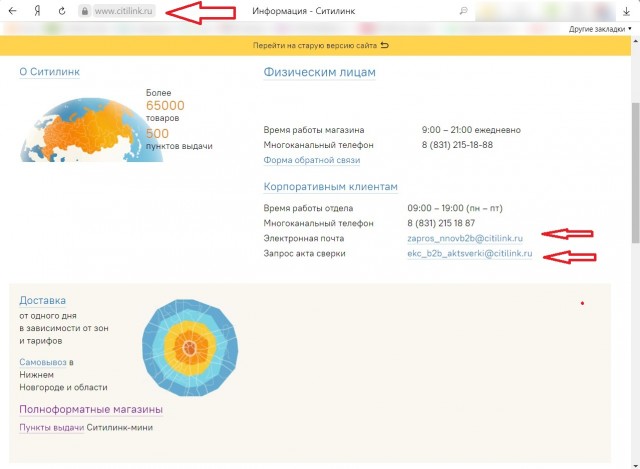Click the ekc_b2b_aktsverki@citilink.ru email link
This screenshot has width=640, height=469.
coord(470,253)
